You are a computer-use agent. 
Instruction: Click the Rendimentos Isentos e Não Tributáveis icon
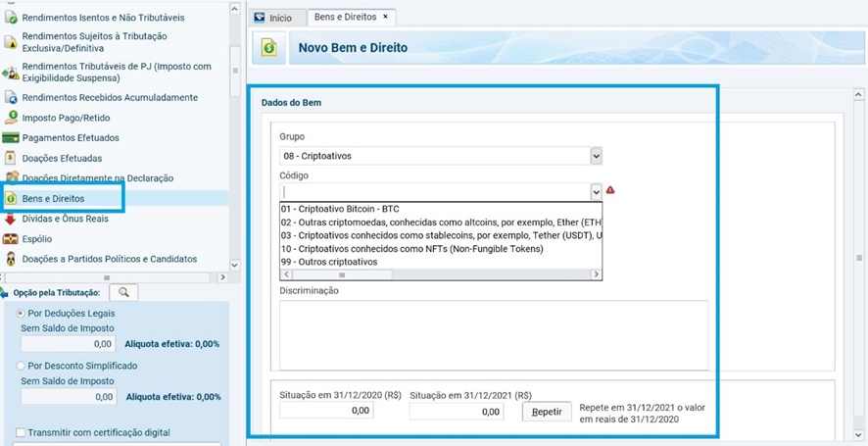[11, 17]
